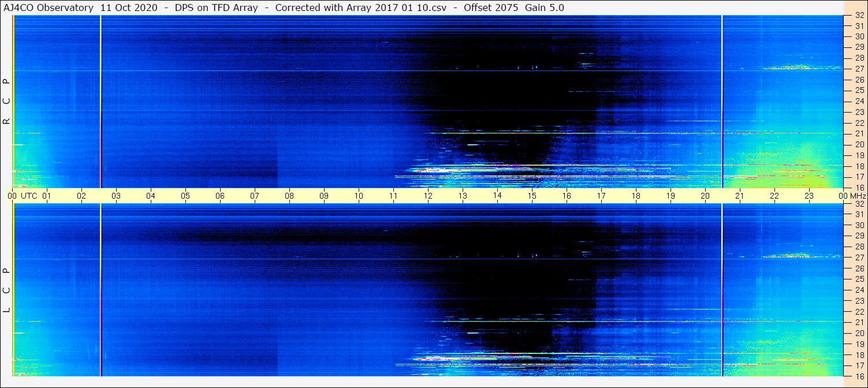Image resolution: width=868 pixels, height=388 pixels.
Task: Select hour '19' on the UTC axis
Action: pyautogui.click(x=670, y=196)
